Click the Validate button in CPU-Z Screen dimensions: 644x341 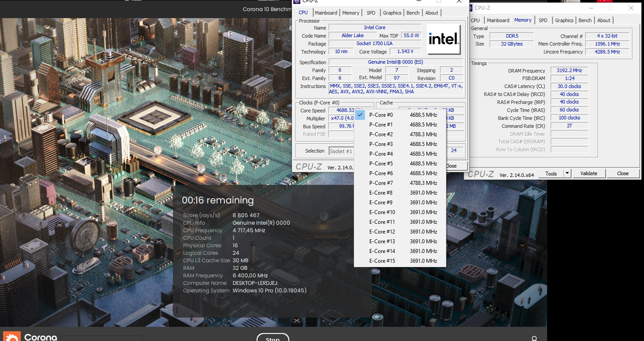coord(589,173)
